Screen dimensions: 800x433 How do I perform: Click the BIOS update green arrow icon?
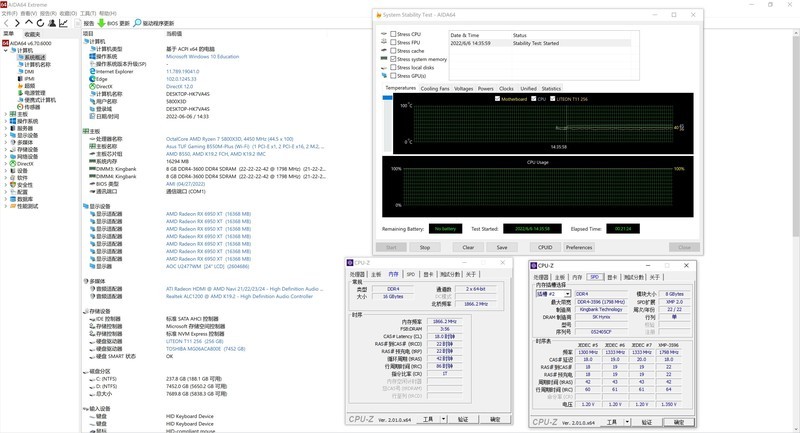click(100, 22)
